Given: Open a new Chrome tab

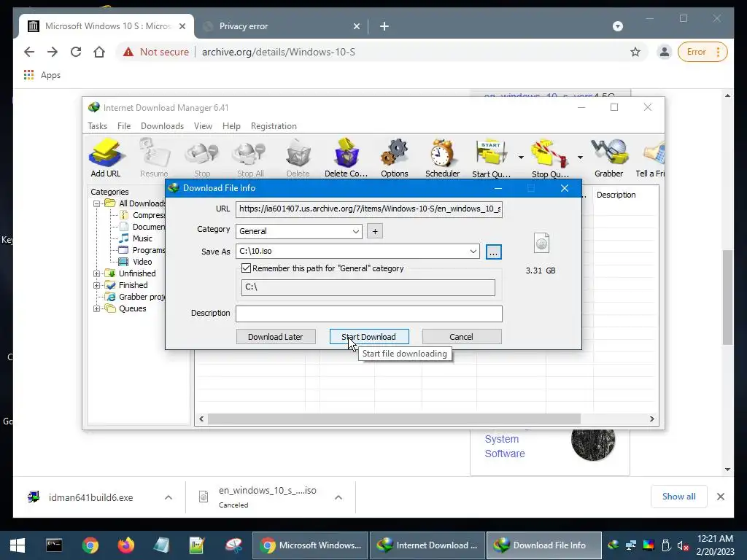Looking at the screenshot, I should pyautogui.click(x=384, y=26).
